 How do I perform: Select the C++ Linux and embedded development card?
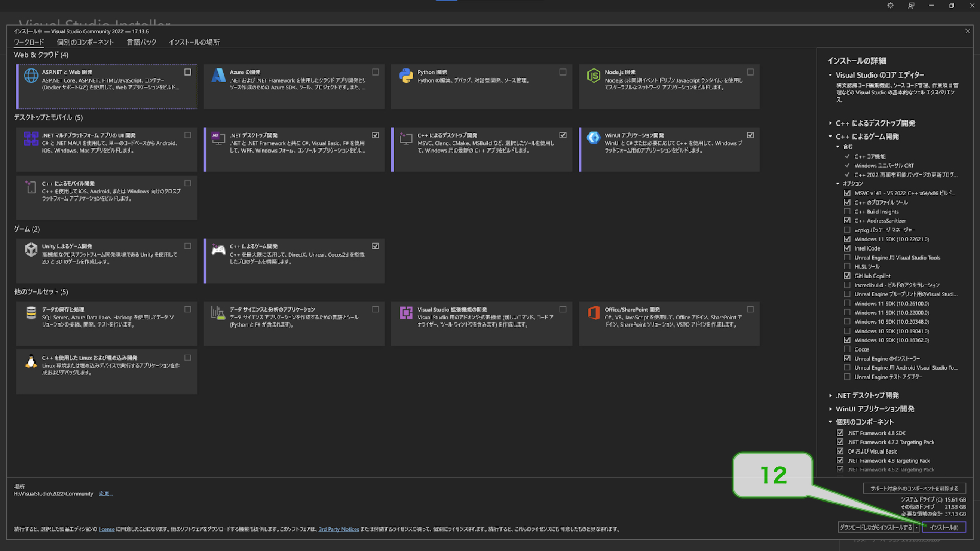coord(107,372)
